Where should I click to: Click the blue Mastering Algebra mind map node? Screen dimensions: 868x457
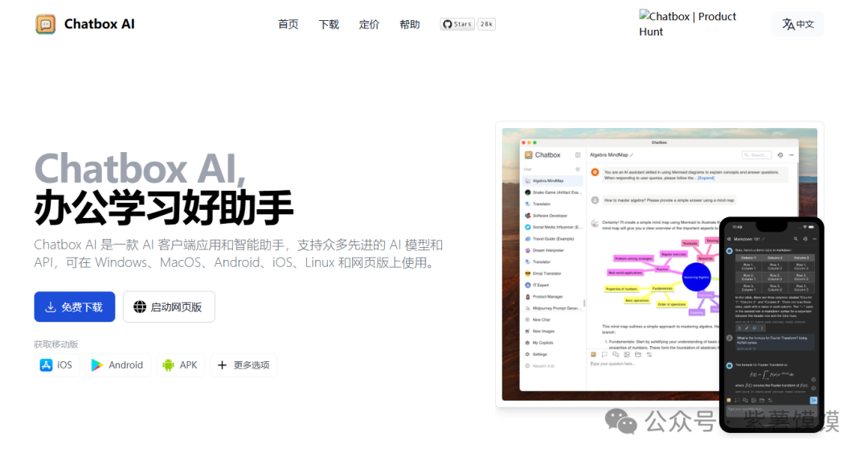pyautogui.click(x=696, y=277)
